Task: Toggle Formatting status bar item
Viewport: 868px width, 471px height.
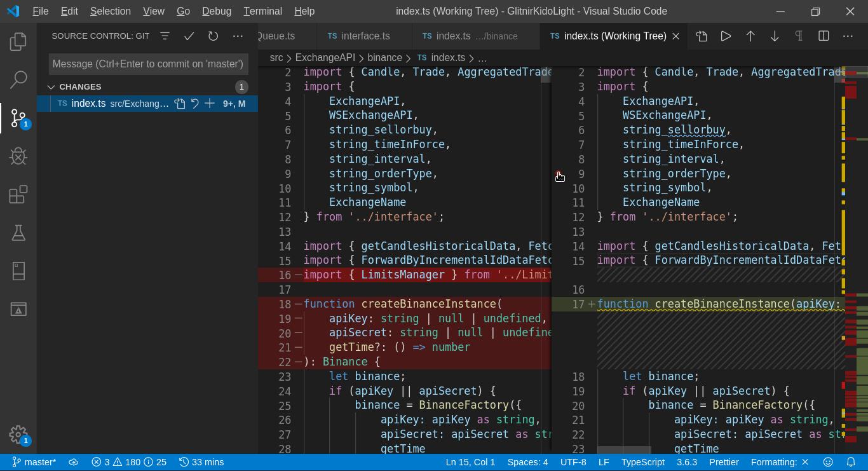Action: (x=779, y=462)
